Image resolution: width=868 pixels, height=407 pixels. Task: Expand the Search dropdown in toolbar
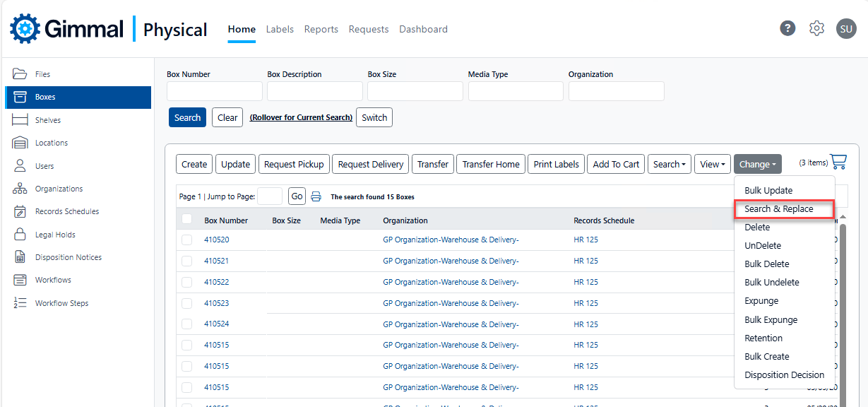(x=669, y=164)
